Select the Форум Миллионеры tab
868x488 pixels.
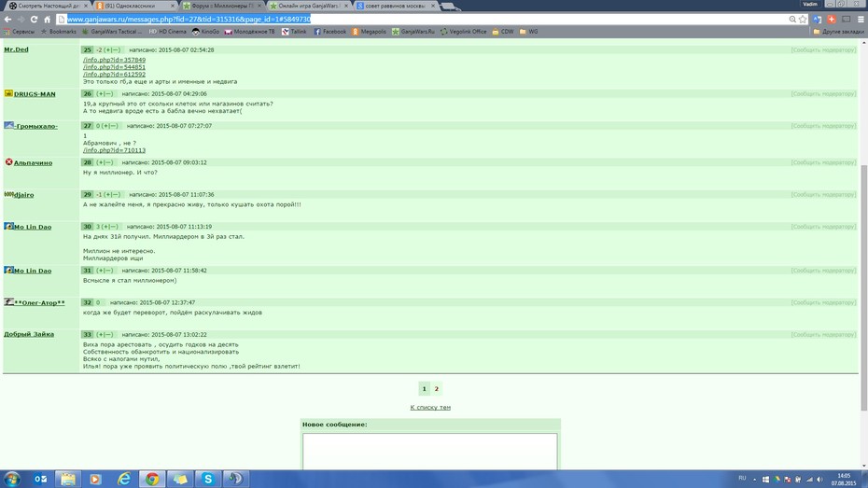click(220, 6)
